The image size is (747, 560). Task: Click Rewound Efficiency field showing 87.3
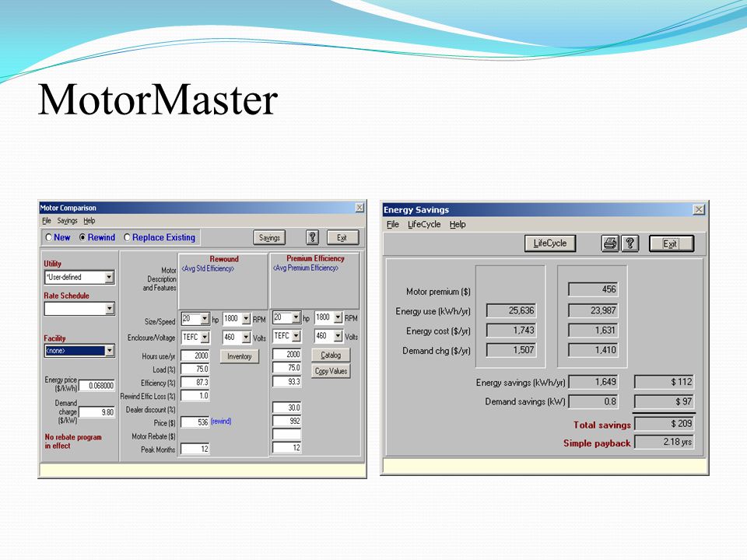(195, 382)
